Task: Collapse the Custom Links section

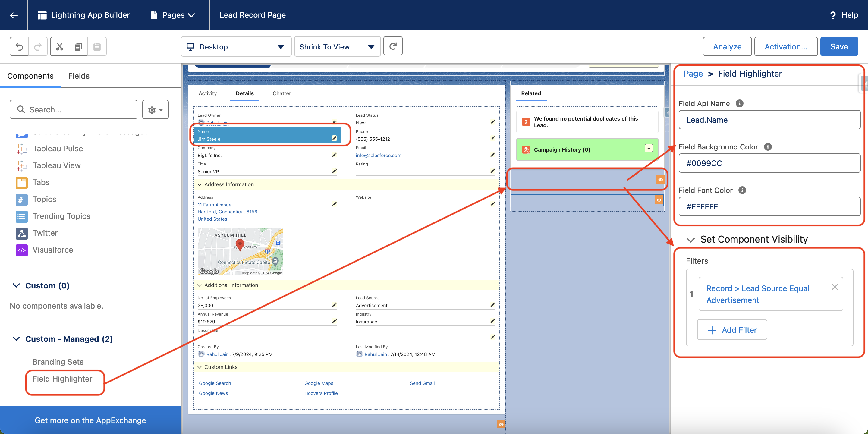Action: coord(200,367)
